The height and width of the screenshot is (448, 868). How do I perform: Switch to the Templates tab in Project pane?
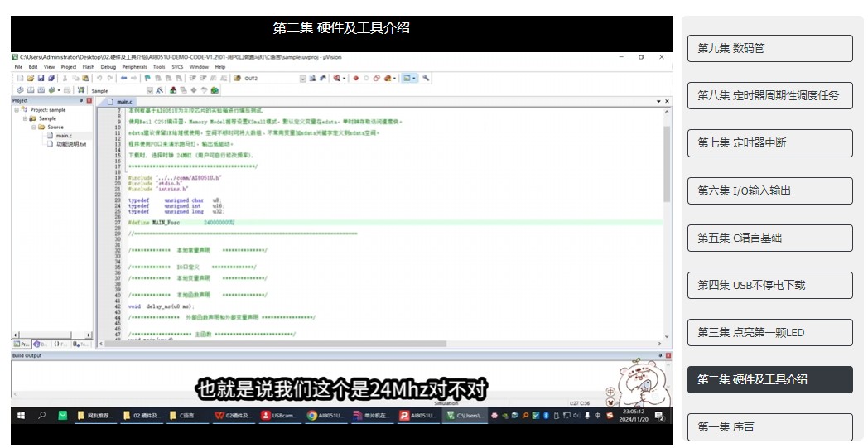80,344
